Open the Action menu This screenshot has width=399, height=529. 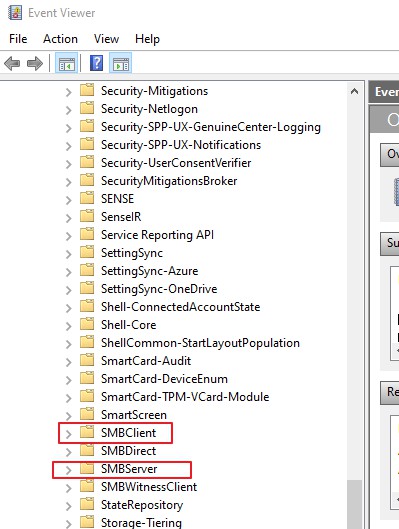point(60,39)
